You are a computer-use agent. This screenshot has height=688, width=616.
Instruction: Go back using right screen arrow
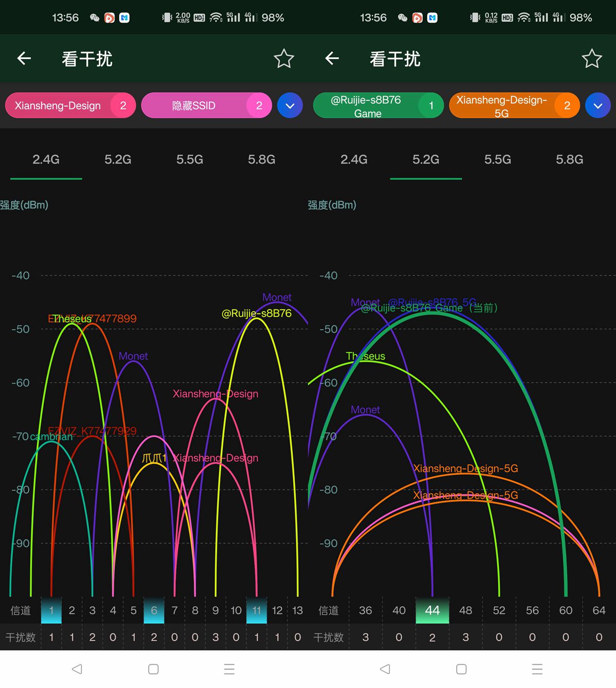click(332, 59)
